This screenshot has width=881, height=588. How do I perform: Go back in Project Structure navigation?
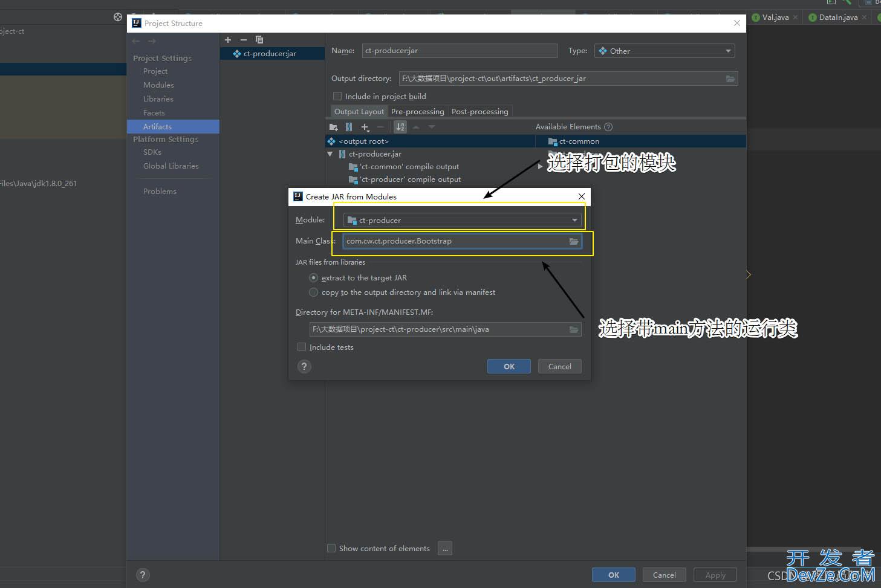(x=136, y=41)
